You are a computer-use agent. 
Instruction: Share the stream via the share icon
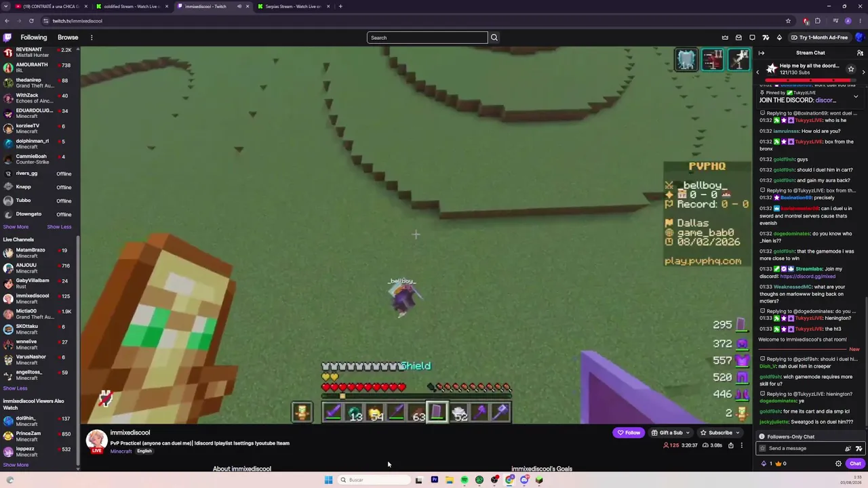730,445
